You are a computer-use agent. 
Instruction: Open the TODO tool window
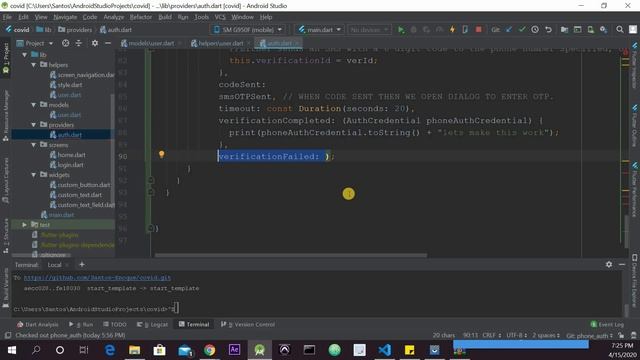coord(115,324)
